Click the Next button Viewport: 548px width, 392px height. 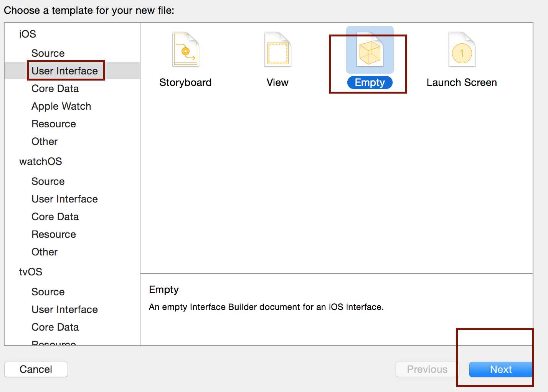point(501,369)
